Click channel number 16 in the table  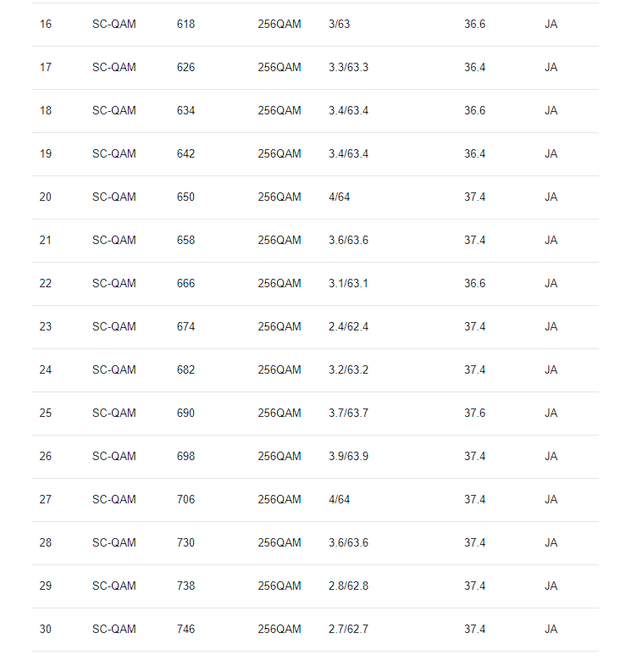(x=46, y=24)
